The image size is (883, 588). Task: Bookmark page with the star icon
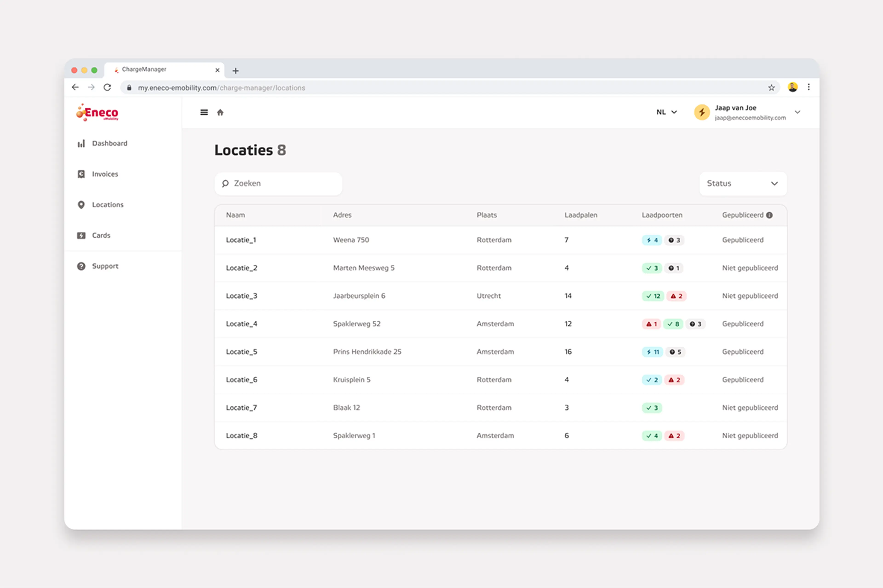[x=771, y=88]
